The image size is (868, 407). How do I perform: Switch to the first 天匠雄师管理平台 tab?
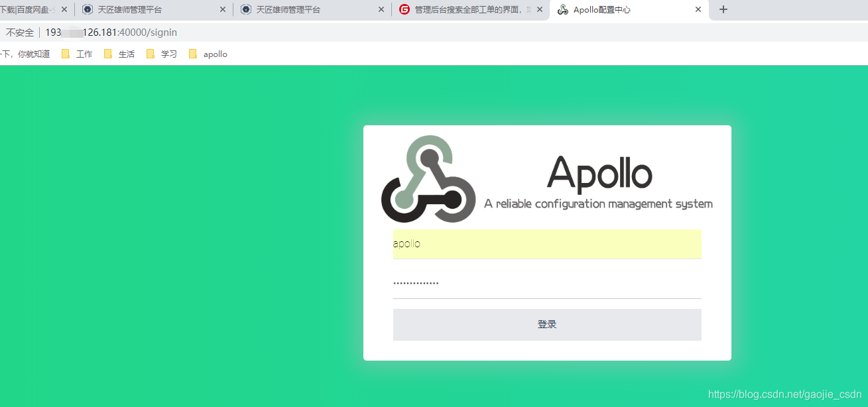(x=153, y=10)
